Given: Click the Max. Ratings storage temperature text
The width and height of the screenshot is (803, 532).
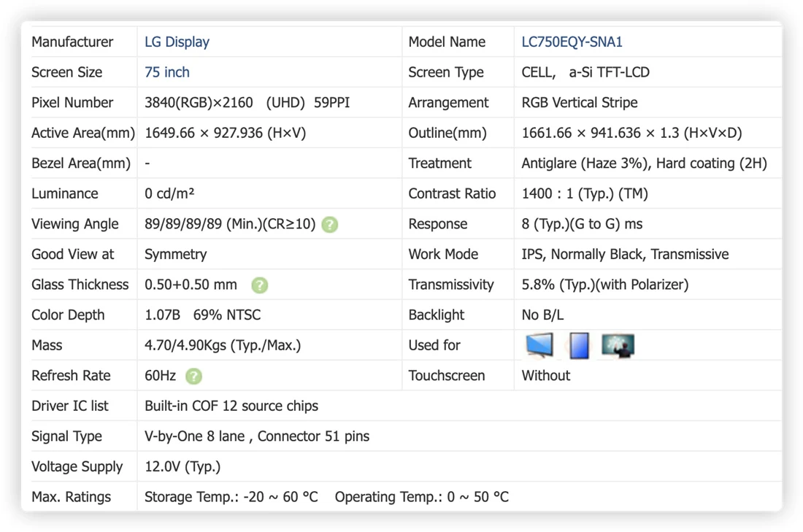Looking at the screenshot, I should pyautogui.click(x=231, y=497).
